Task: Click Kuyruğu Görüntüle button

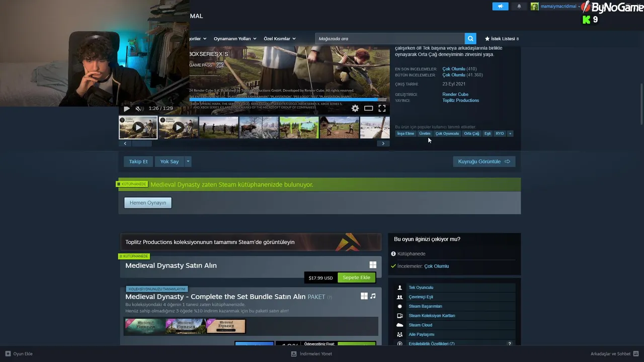Action: coord(484,161)
